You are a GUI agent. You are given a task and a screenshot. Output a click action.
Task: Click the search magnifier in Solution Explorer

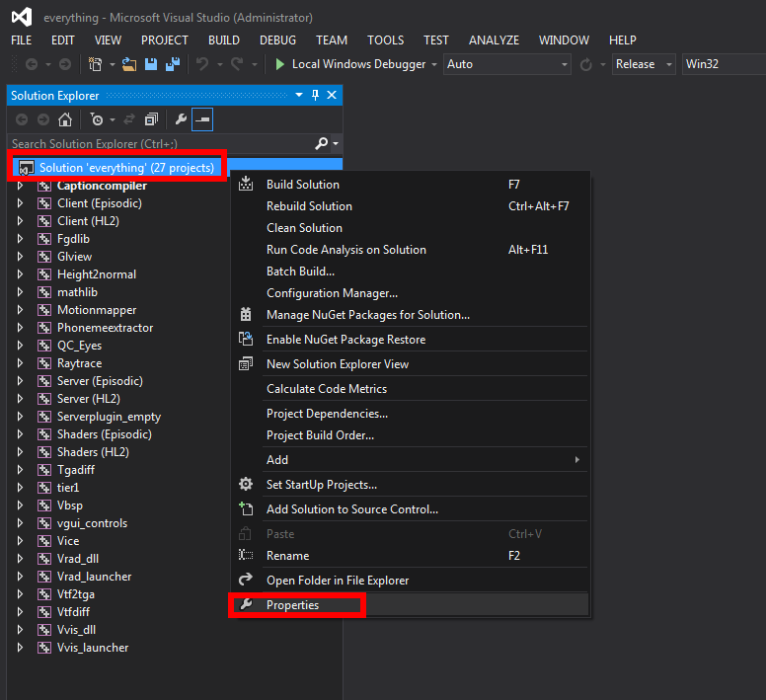coord(322,143)
